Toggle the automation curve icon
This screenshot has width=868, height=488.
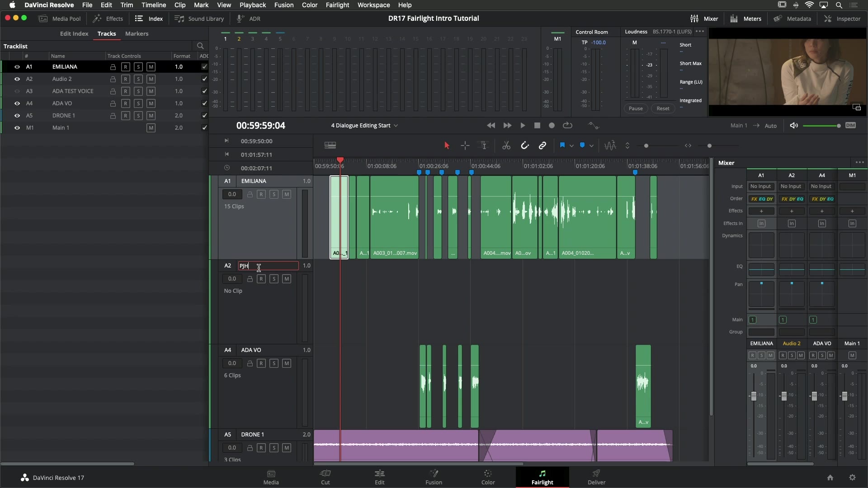(593, 126)
